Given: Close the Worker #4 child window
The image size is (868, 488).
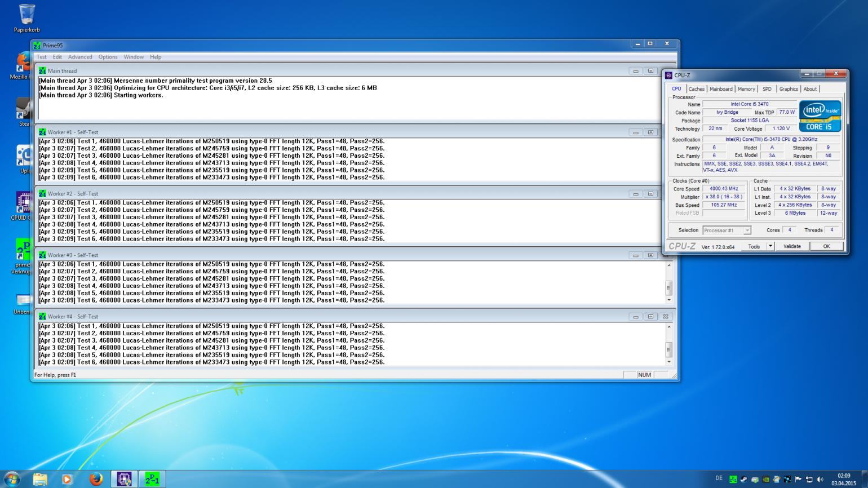Looking at the screenshot, I should (x=666, y=317).
